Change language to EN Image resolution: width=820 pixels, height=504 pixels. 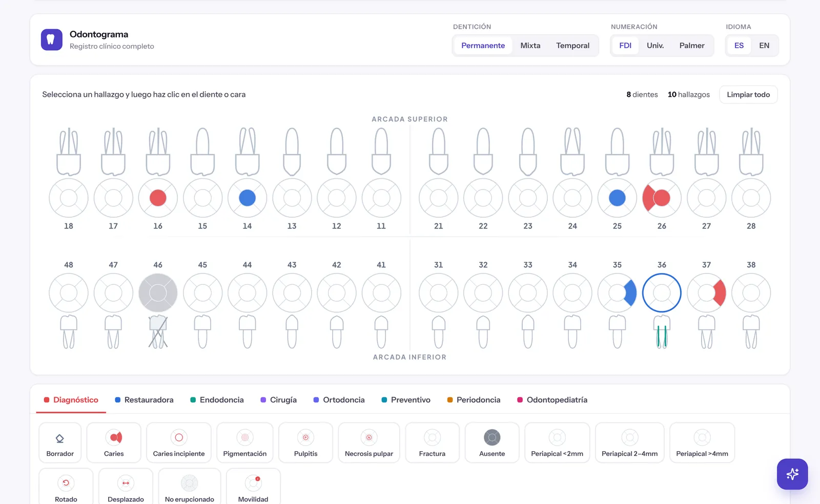[x=764, y=46]
